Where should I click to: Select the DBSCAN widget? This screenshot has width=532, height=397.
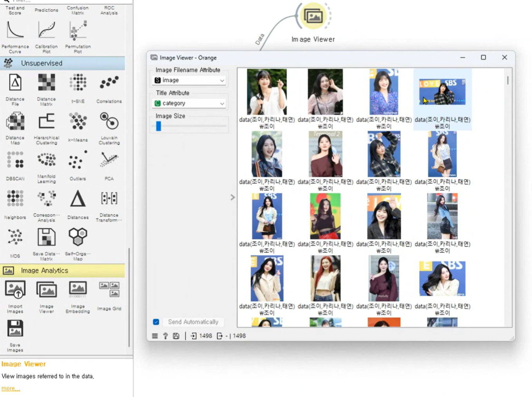[x=15, y=166]
